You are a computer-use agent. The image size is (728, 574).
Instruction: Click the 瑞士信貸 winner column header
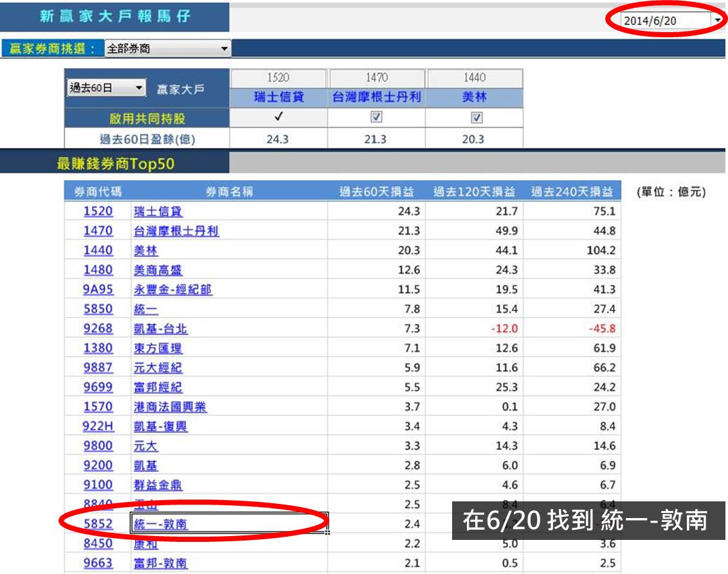pos(278,97)
